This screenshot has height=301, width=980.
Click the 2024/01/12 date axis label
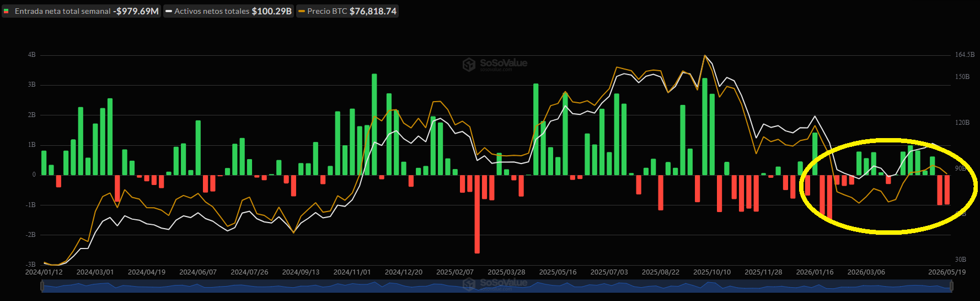[44, 272]
